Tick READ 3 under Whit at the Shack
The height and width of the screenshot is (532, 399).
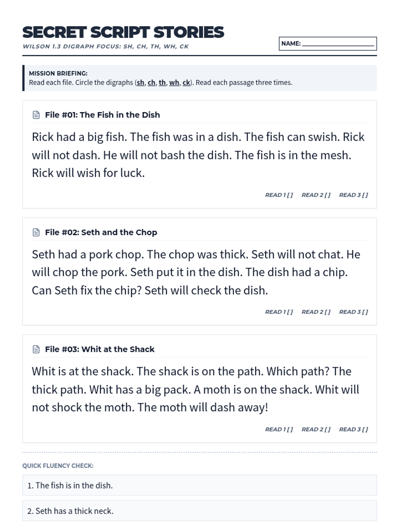pyautogui.click(x=353, y=429)
